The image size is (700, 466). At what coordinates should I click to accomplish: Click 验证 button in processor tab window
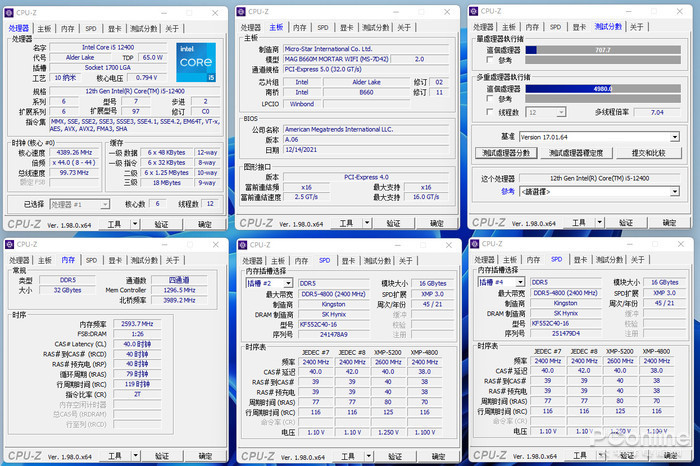[161, 224]
